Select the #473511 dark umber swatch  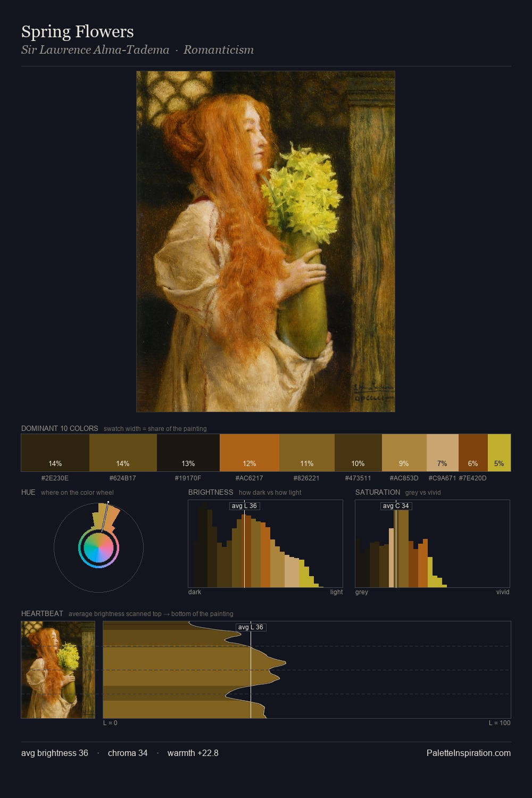point(358,453)
